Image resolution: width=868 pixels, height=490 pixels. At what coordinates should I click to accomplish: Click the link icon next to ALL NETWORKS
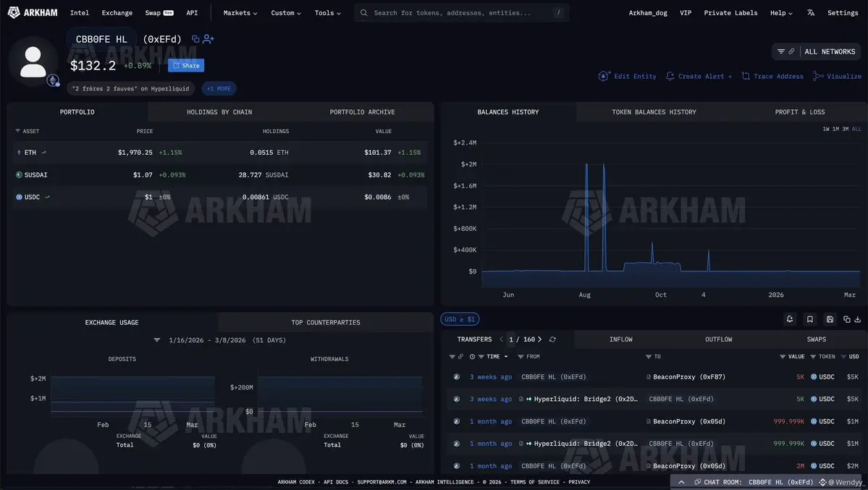791,51
